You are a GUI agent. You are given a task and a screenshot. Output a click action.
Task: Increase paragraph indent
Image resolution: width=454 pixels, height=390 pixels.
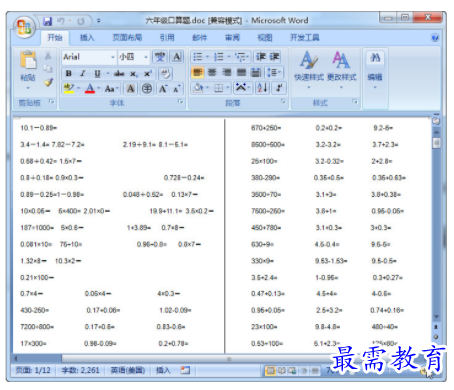[274, 57]
